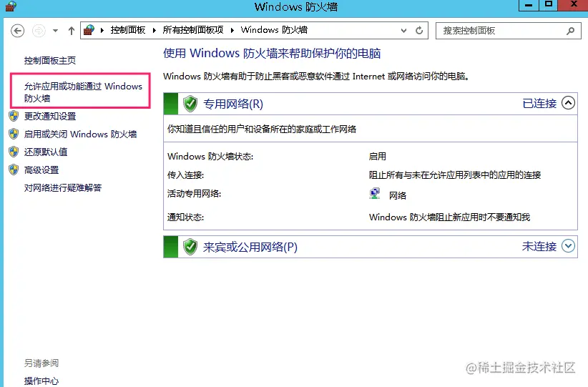
Task: Click shield icon beside 还原默认值
Action: (14, 152)
